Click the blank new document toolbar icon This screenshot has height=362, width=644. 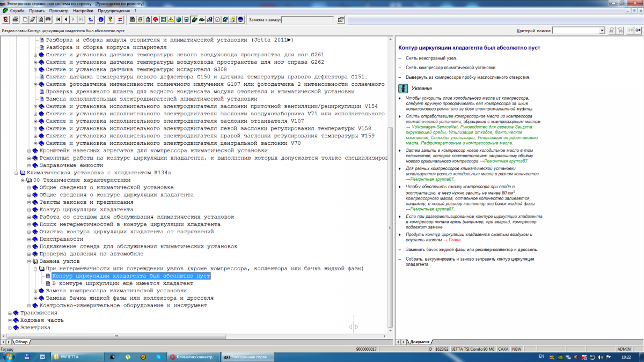26,20
